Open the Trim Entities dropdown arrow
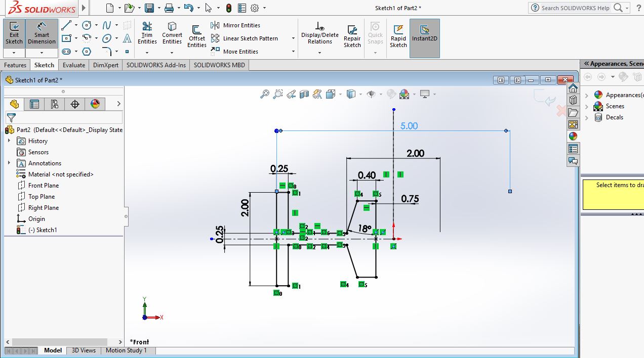The width and height of the screenshot is (644, 358). tap(147, 53)
